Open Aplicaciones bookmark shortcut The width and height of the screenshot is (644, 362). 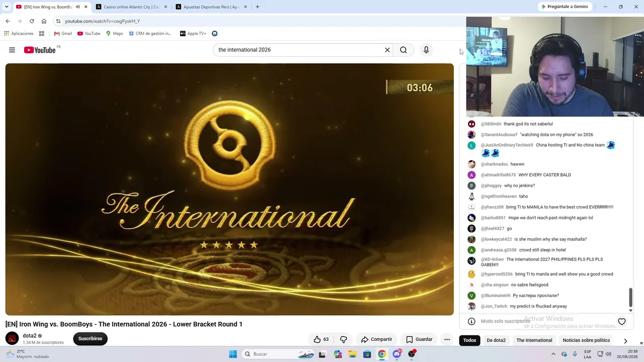click(x=19, y=34)
